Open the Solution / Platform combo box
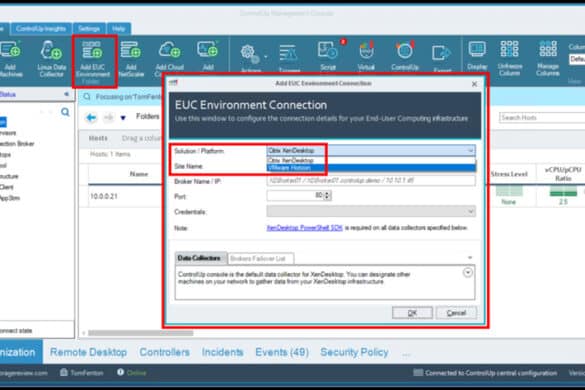Screen dimensions: 585x390 pos(371,150)
